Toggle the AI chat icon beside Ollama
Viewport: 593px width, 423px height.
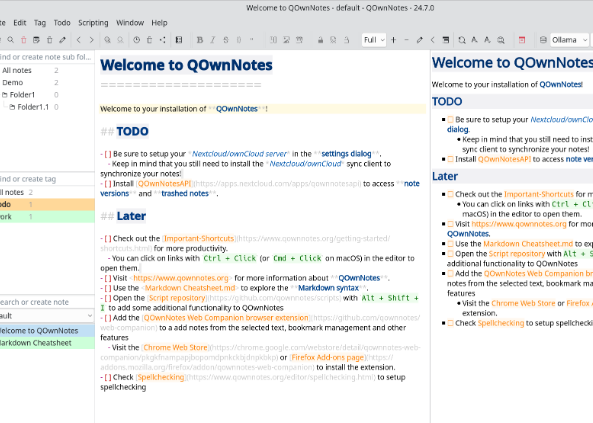(543, 40)
